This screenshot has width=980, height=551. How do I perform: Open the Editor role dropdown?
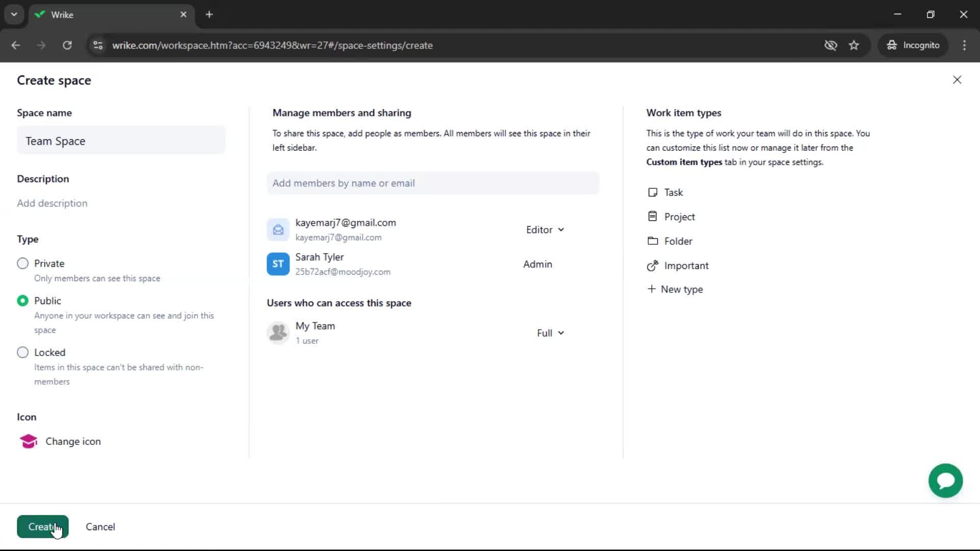click(545, 230)
